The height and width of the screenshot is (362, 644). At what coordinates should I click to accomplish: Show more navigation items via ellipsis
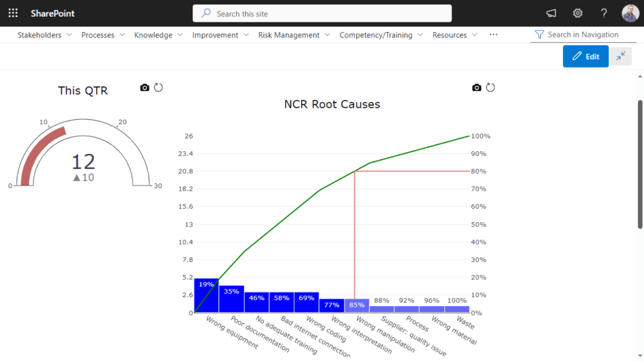coord(494,35)
